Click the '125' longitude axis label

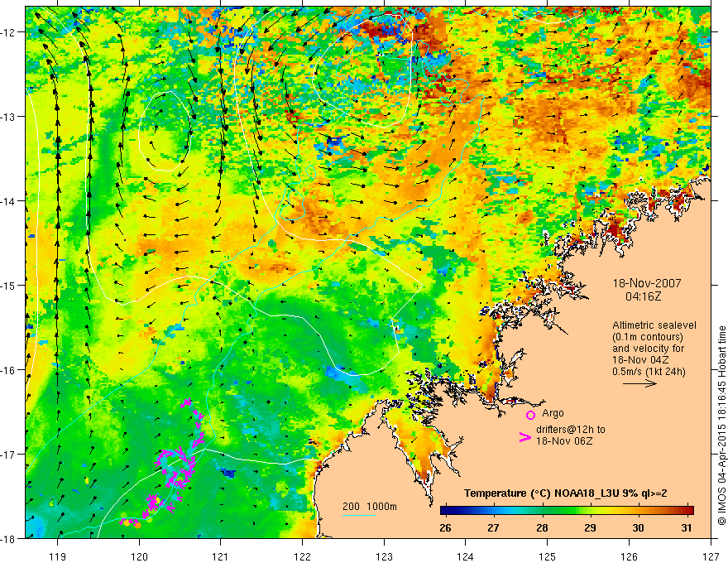point(548,556)
